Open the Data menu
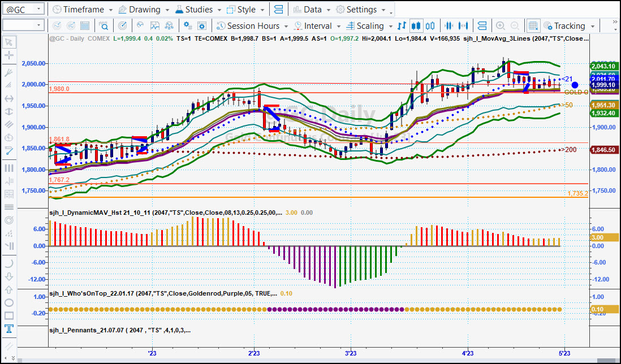 pyautogui.click(x=307, y=10)
